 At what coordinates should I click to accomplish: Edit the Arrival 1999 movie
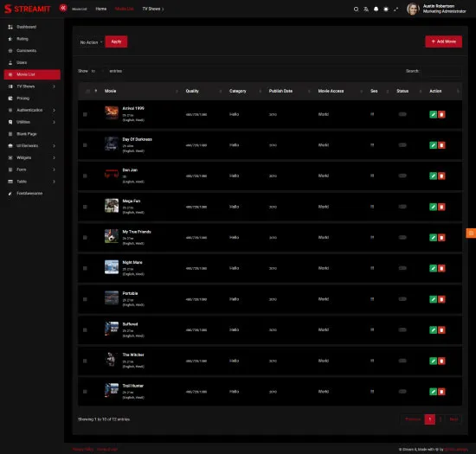pyautogui.click(x=434, y=114)
